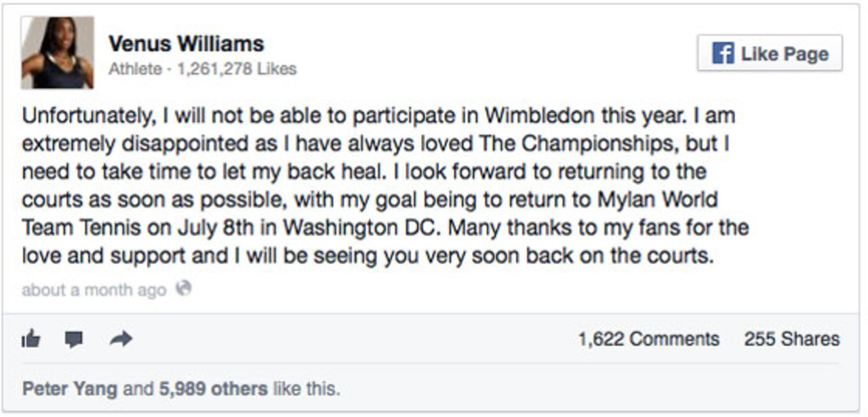Click the 1,261,278 Likes count
The width and height of the screenshot is (868, 417).
tap(237, 69)
